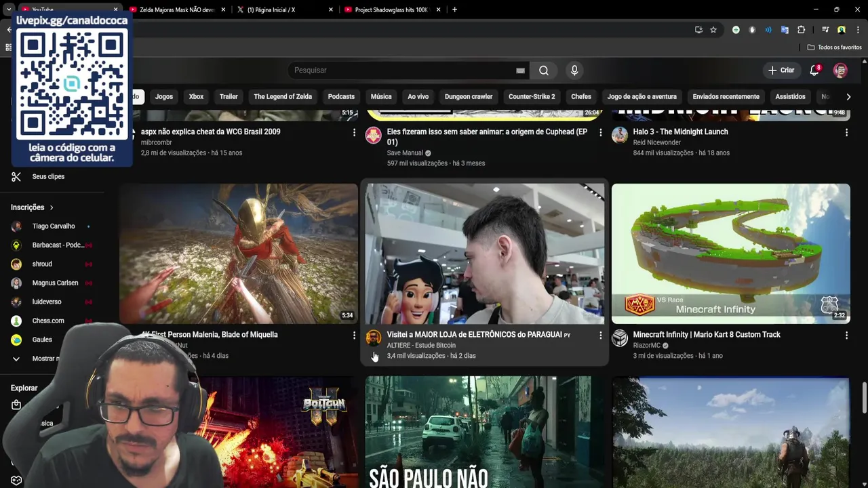Open Paraguai electronics store video thumbnail
868x488 pixels.
click(484, 253)
